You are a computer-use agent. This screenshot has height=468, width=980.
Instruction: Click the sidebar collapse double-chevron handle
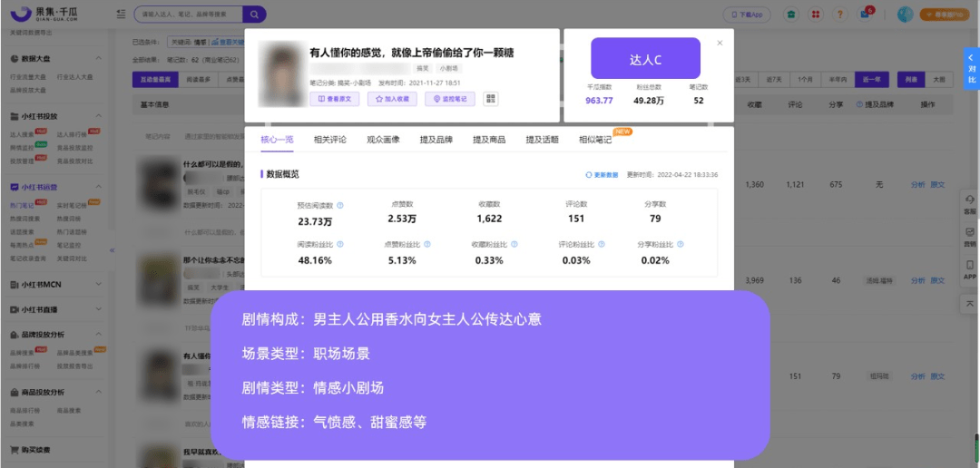tap(113, 250)
